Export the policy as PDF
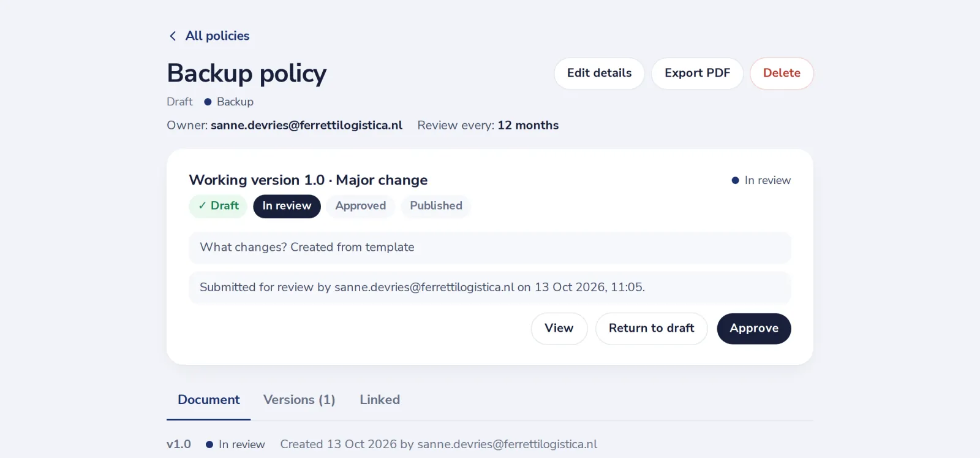Image resolution: width=980 pixels, height=458 pixels. (x=697, y=74)
